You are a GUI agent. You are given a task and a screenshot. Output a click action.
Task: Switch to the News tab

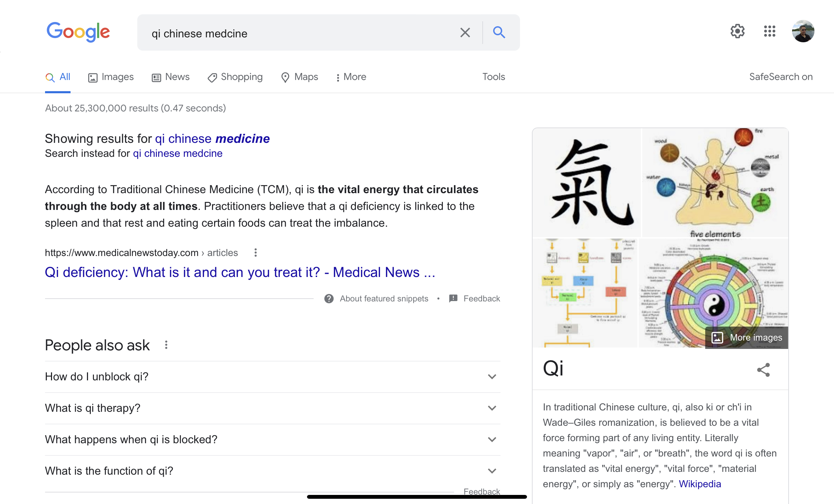[x=171, y=77]
